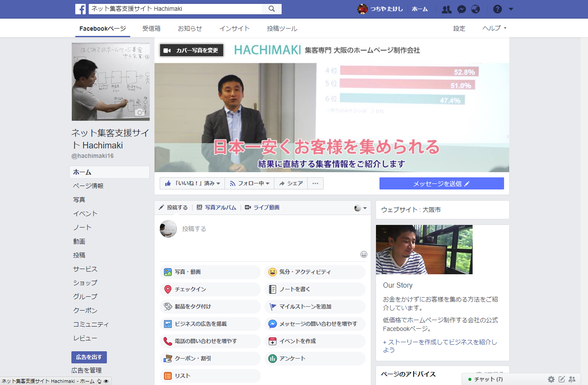Click 広告を管理 link

click(87, 370)
